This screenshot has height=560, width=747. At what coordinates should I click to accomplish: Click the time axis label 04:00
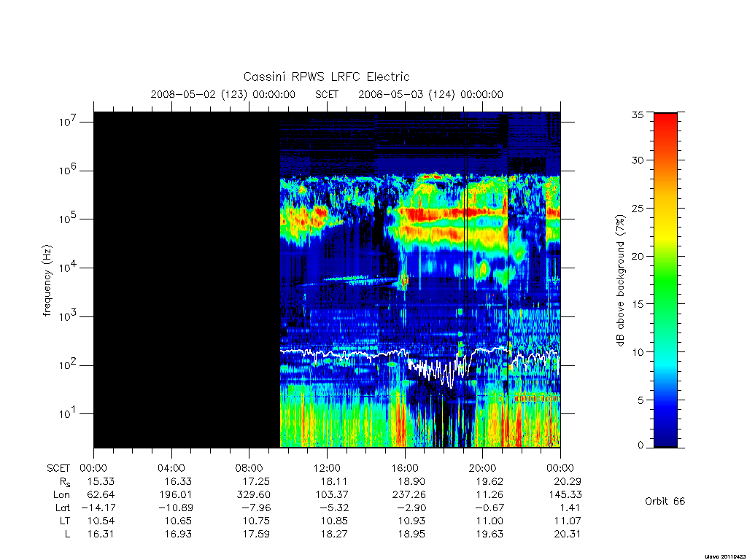(171, 468)
